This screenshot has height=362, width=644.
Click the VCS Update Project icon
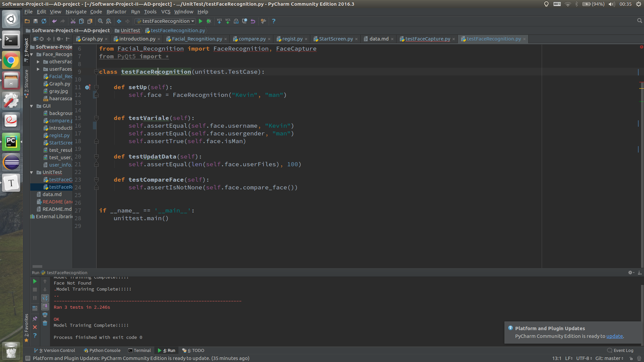point(219,21)
